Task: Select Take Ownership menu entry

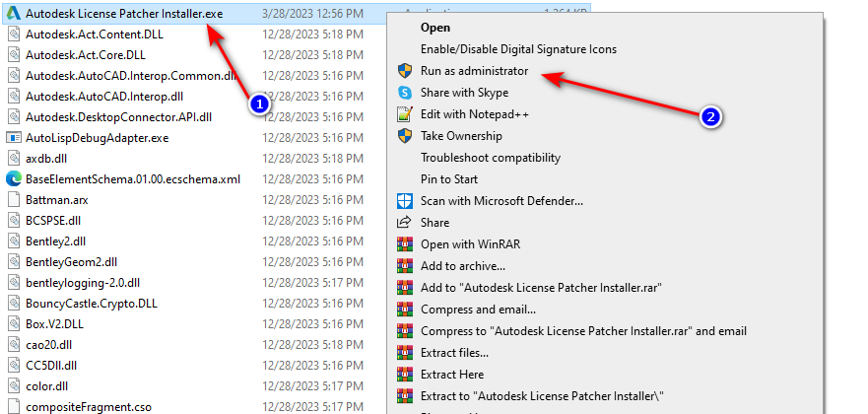Action: pos(461,136)
